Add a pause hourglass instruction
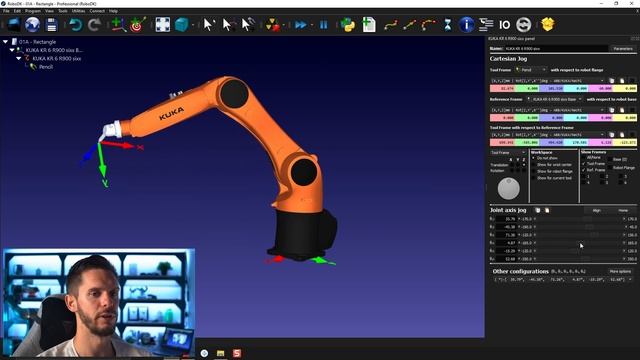 [448, 25]
